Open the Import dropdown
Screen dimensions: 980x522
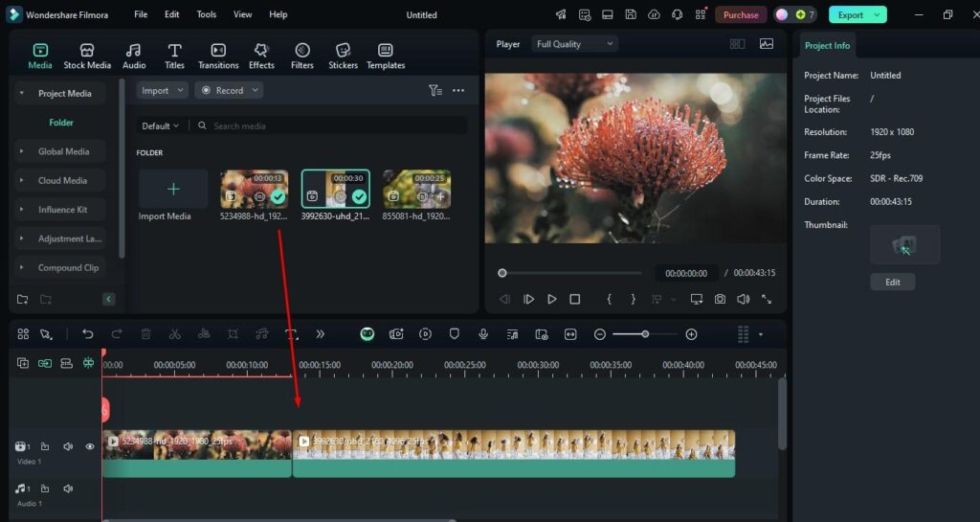click(x=162, y=91)
